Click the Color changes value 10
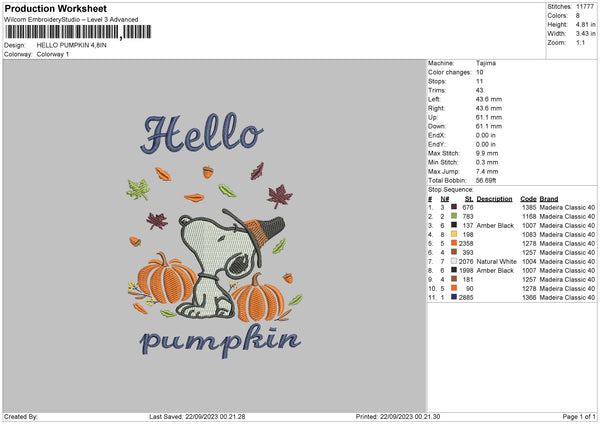This screenshot has height=424, width=600. point(479,72)
